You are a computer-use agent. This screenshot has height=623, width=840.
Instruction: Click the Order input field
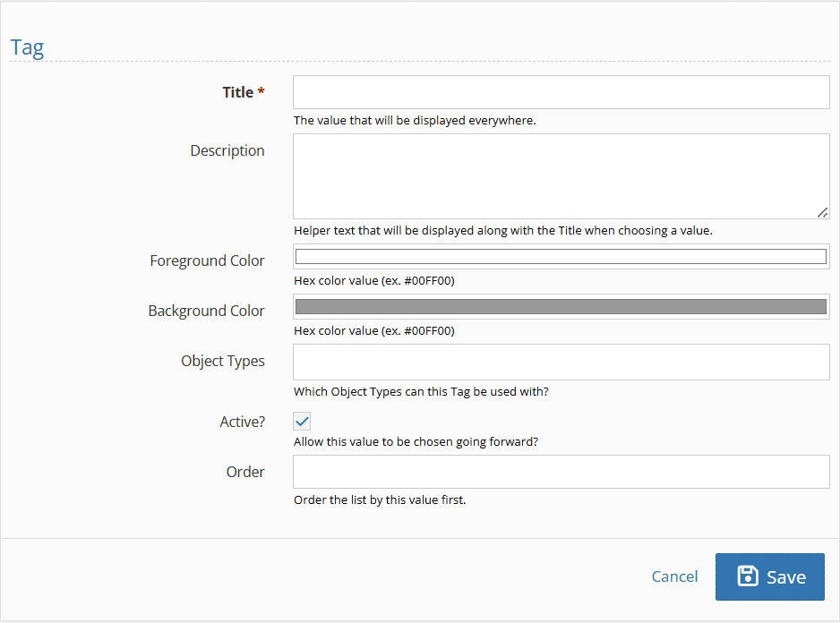[561, 472]
